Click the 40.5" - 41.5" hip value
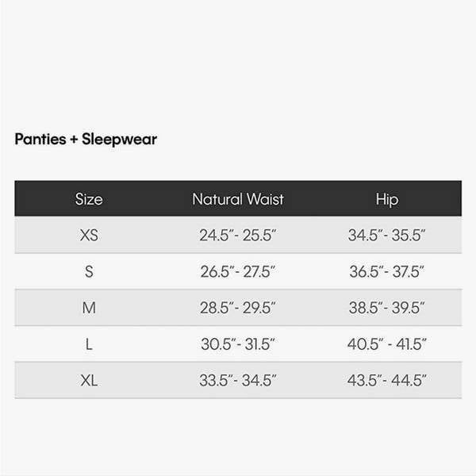This screenshot has height=476, width=476. tap(387, 344)
